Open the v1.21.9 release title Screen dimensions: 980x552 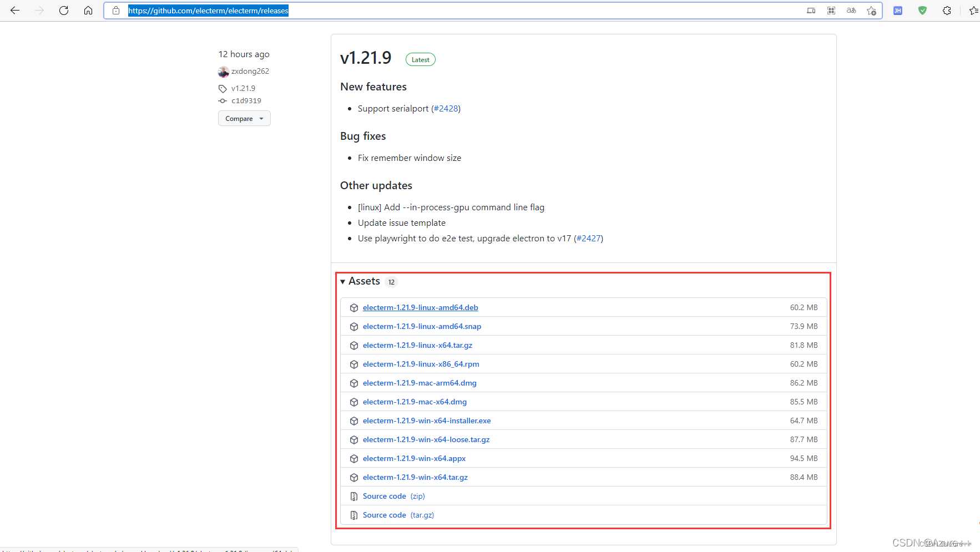click(366, 58)
